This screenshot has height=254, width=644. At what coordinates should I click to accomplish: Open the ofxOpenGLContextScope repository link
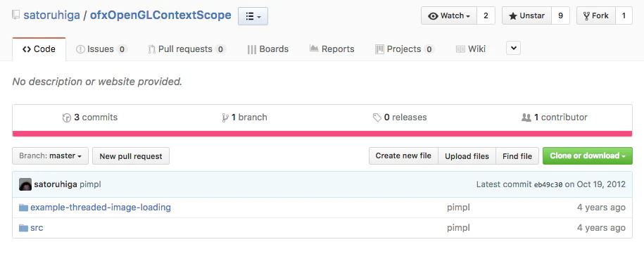[x=160, y=15]
